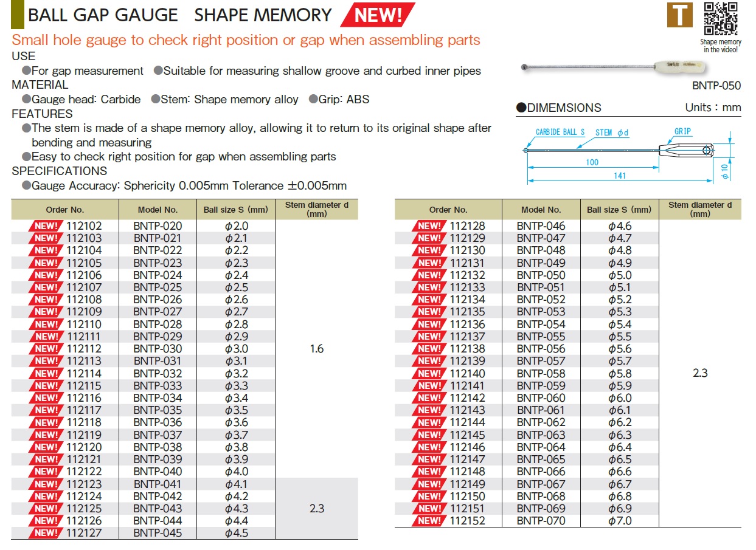Viewport: 756px width, 550px height.
Task: Click NEW! badge beside order 112152
Action: click(x=429, y=521)
